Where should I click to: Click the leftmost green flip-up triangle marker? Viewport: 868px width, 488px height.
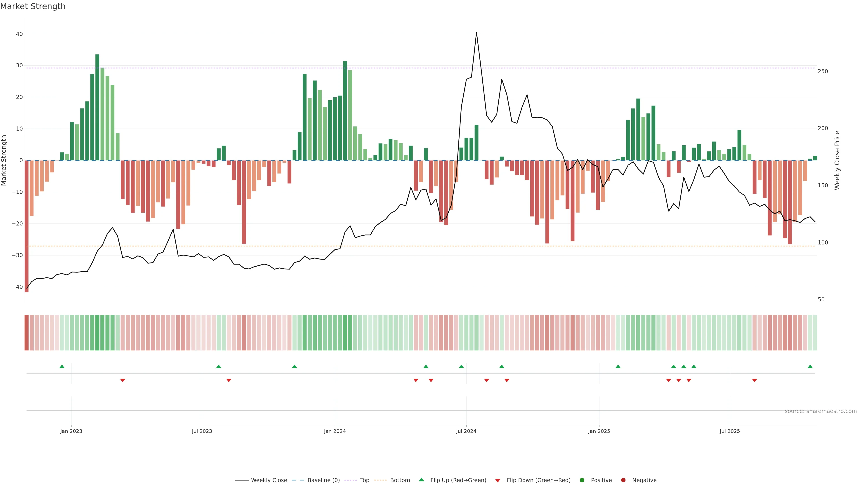[62, 366]
